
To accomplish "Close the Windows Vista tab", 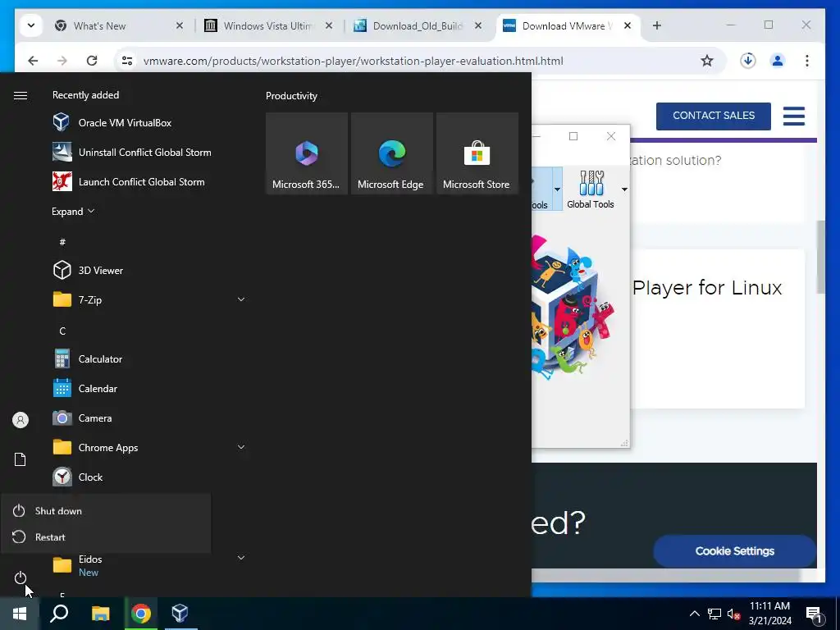I will (329, 25).
